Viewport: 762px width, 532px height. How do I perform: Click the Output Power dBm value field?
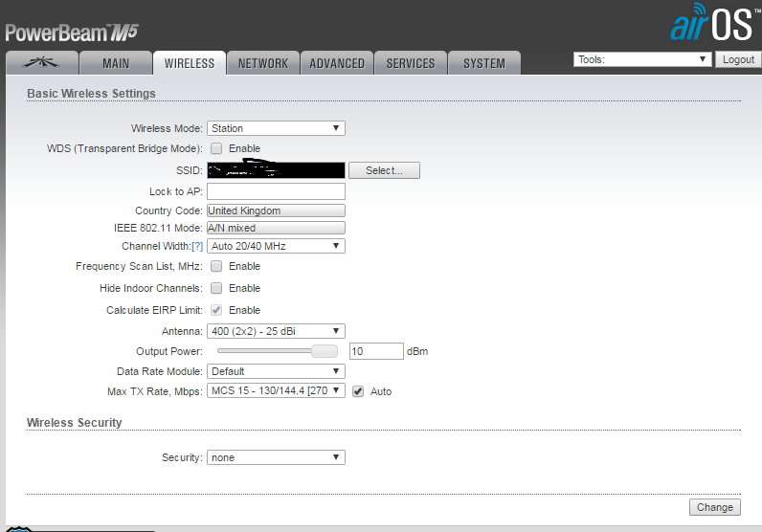click(x=376, y=351)
